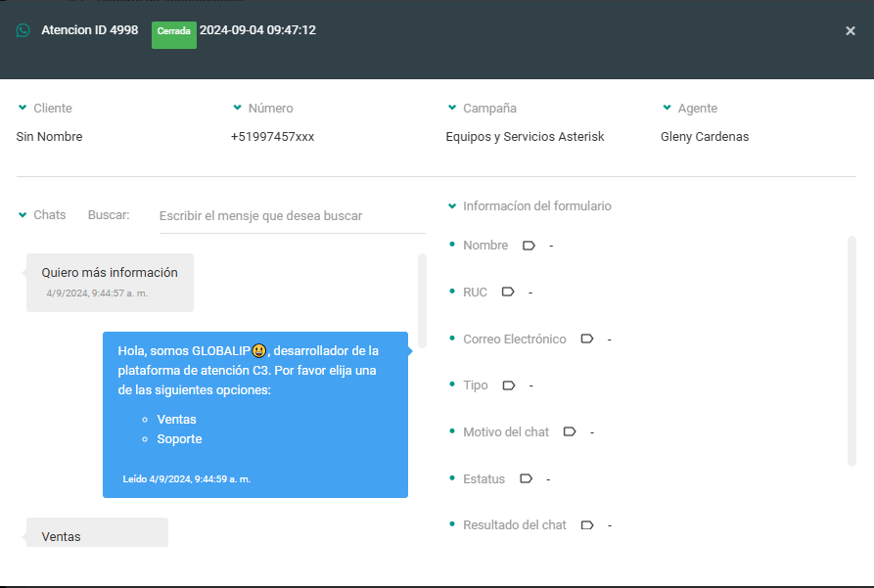Focus the chat message search field
Image resolution: width=874 pixels, height=588 pixels.
click(x=292, y=216)
